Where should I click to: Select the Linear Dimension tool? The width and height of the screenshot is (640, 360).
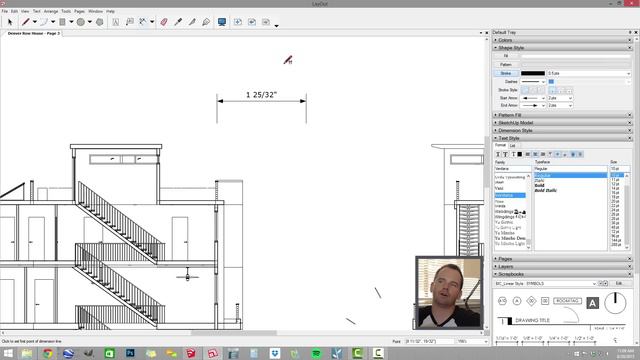(x=143, y=22)
